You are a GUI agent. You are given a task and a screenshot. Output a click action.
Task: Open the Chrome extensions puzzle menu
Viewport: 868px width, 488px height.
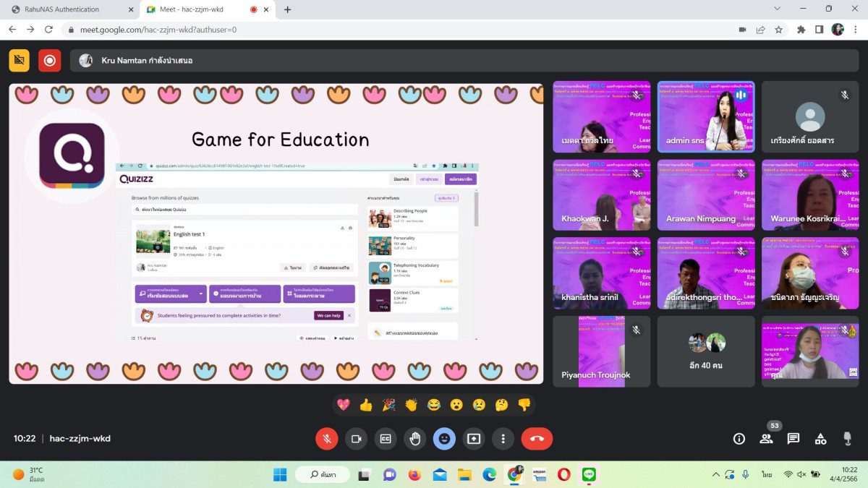[x=801, y=30]
